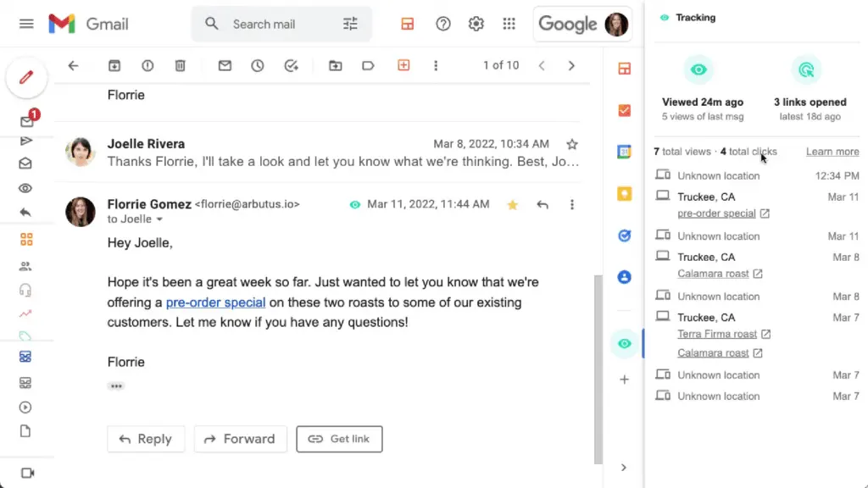Viewport: 868px width, 488px height.
Task: Click the Forward button
Action: coord(240,439)
